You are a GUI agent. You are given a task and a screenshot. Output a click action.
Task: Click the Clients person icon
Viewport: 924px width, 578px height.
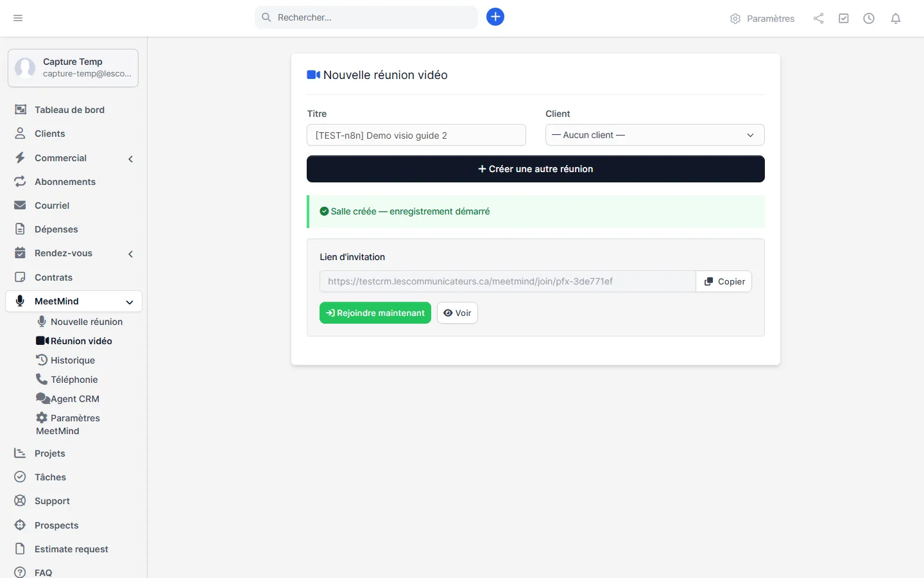(x=21, y=134)
